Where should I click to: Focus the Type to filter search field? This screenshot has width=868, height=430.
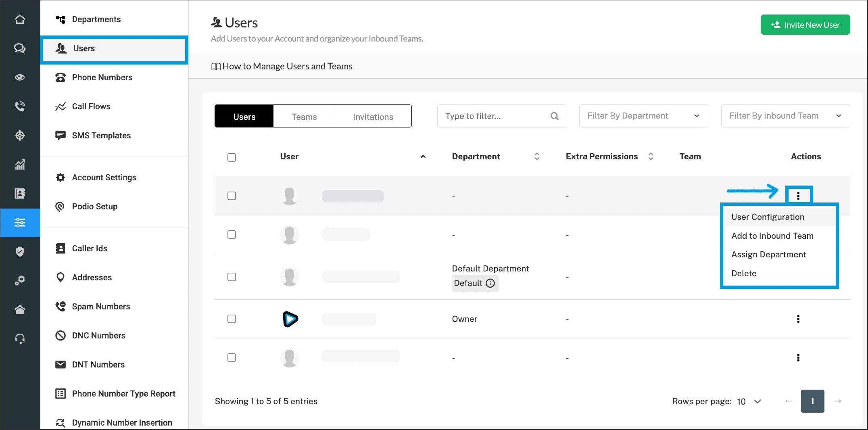point(496,116)
